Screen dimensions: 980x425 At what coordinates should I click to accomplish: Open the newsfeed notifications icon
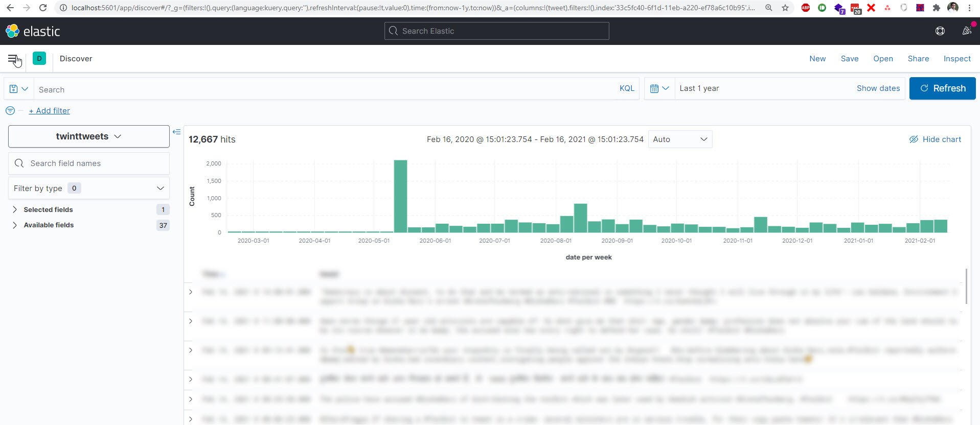coord(966,31)
